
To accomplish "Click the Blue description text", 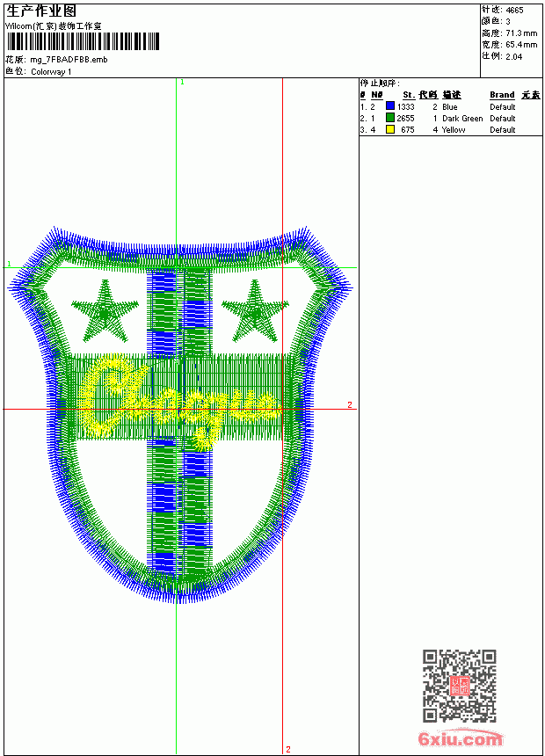I will [x=450, y=106].
